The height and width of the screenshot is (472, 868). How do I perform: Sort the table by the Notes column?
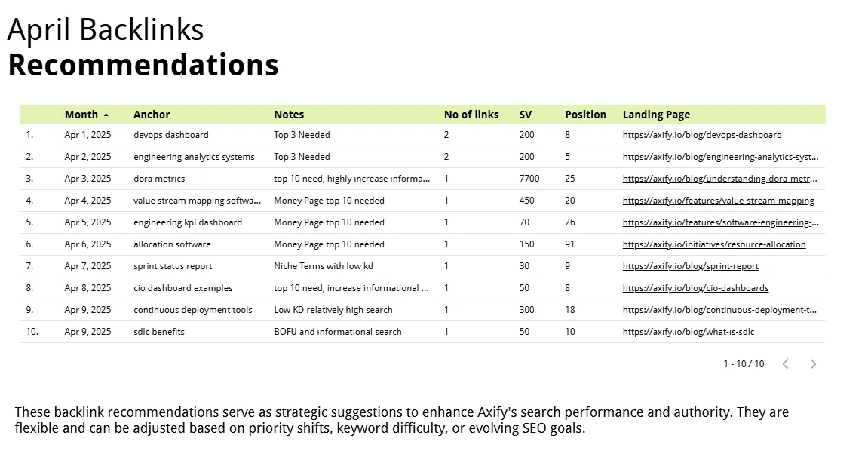[x=289, y=114]
